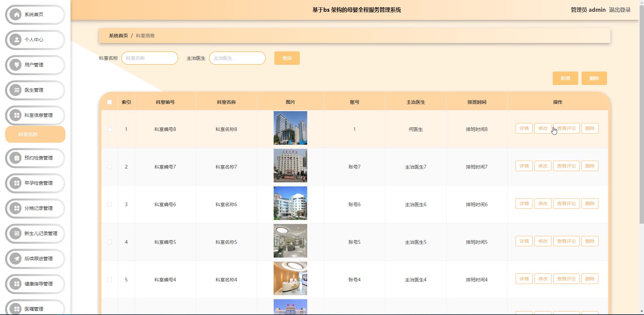Click the 新生儿记录管理 list icon
Viewport: 644px width, 315px height.
coord(16,233)
